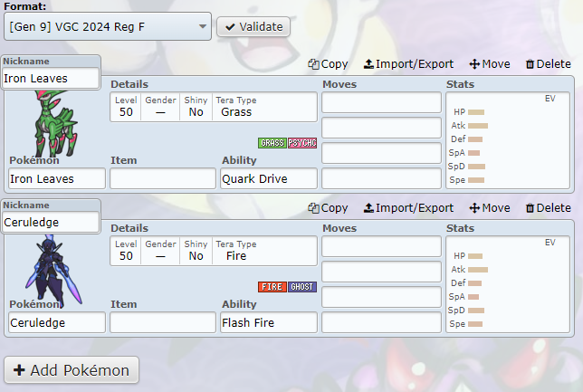Screen dimensions: 583x392
Task: Delete the Iron Leaves set
Action: tap(548, 64)
